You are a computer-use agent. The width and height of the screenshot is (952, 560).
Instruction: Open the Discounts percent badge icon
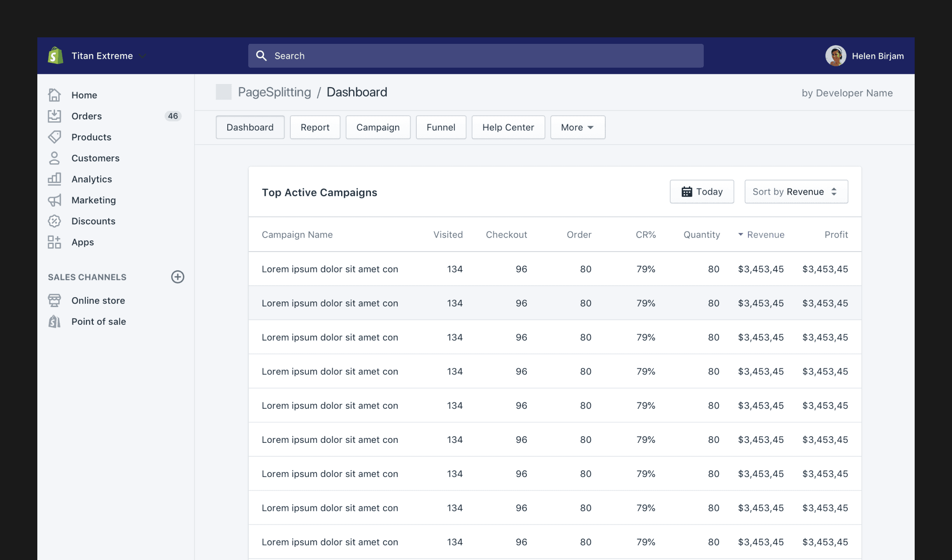click(55, 221)
